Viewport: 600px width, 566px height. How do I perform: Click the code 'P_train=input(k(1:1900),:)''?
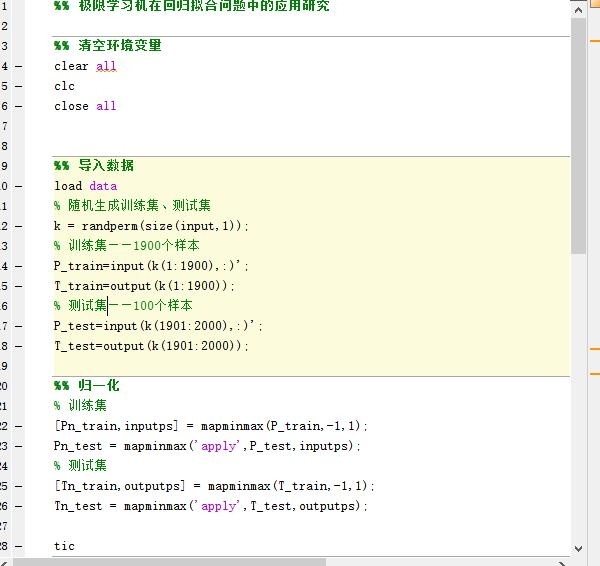(151, 266)
